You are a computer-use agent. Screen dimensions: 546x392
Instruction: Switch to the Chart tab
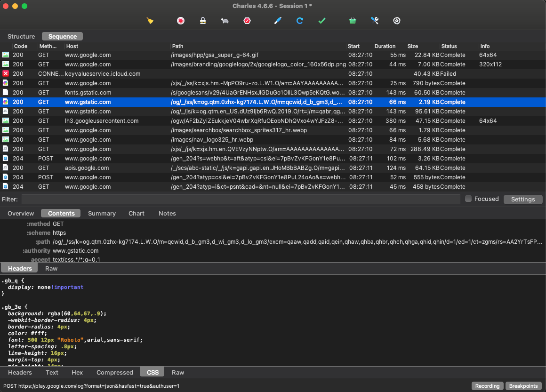[x=136, y=213]
